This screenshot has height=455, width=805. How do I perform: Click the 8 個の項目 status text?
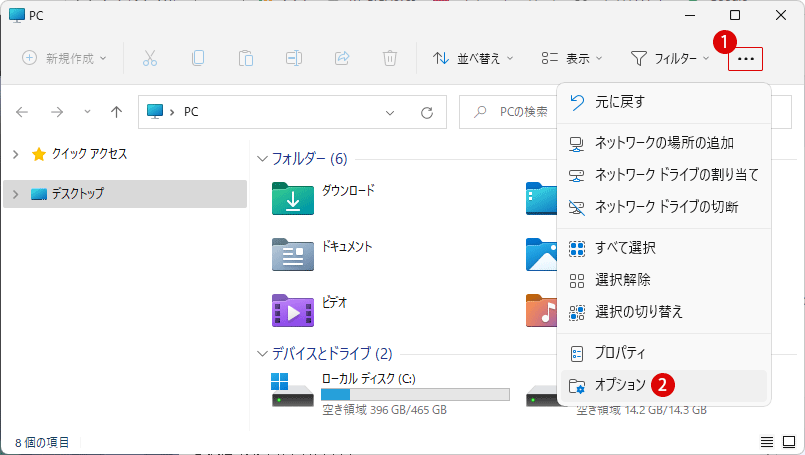coord(42,442)
